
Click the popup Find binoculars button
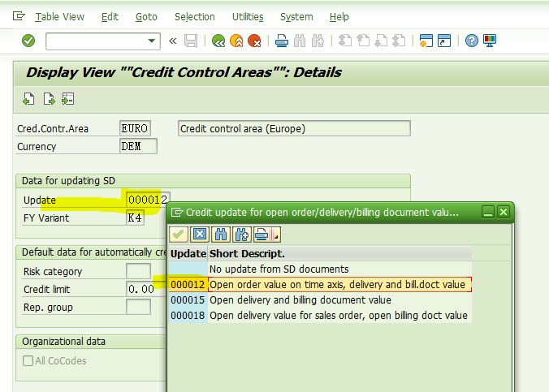(221, 235)
